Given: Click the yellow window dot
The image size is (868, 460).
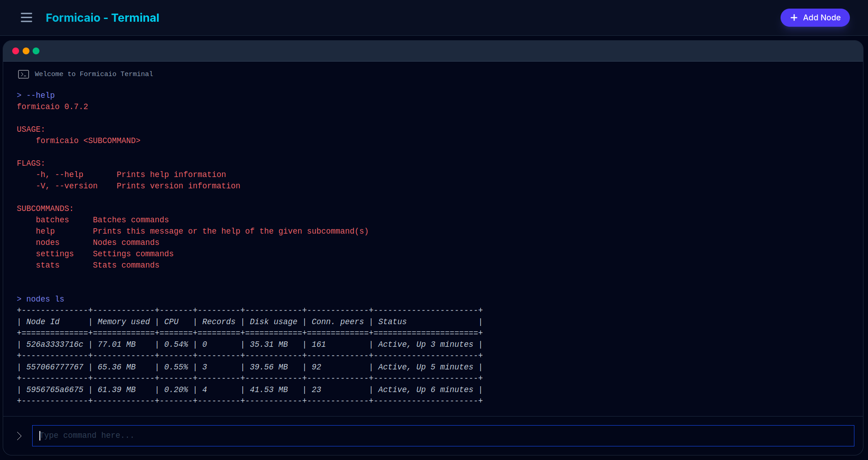Looking at the screenshot, I should pyautogui.click(x=26, y=51).
